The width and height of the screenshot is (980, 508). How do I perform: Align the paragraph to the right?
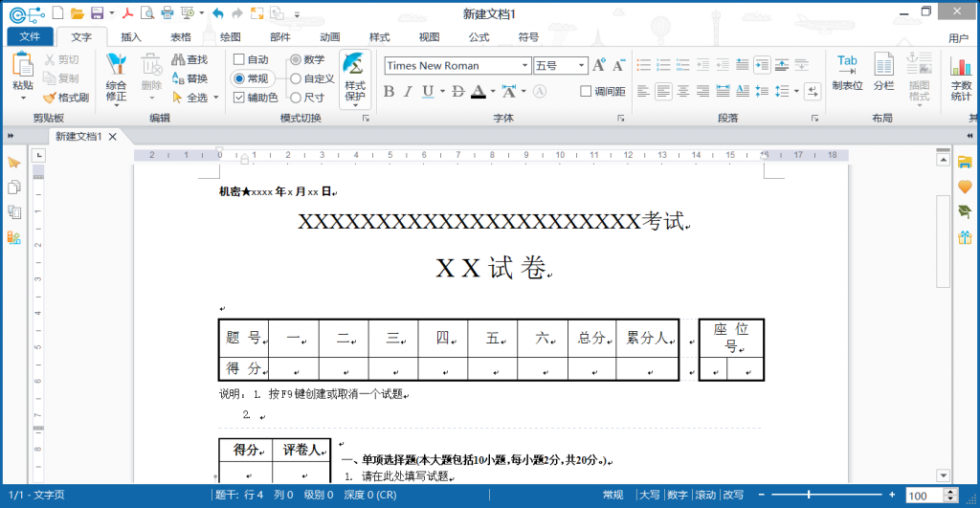(x=702, y=91)
